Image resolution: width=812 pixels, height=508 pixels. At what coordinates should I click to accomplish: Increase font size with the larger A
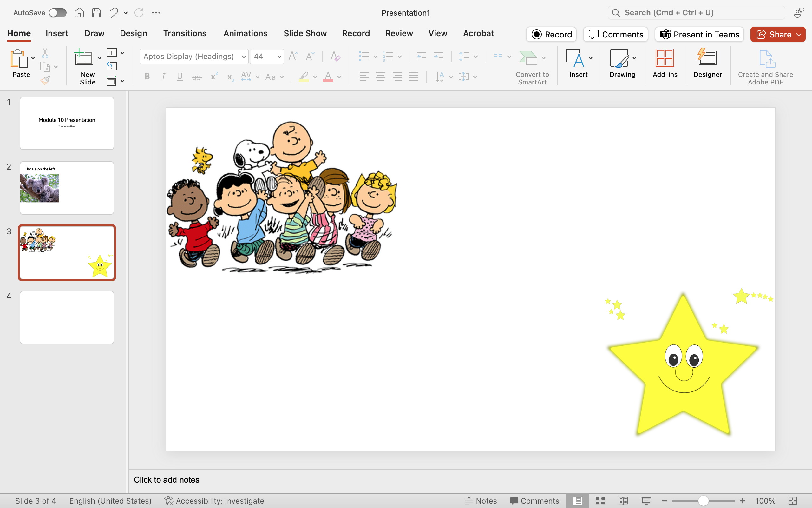point(293,56)
